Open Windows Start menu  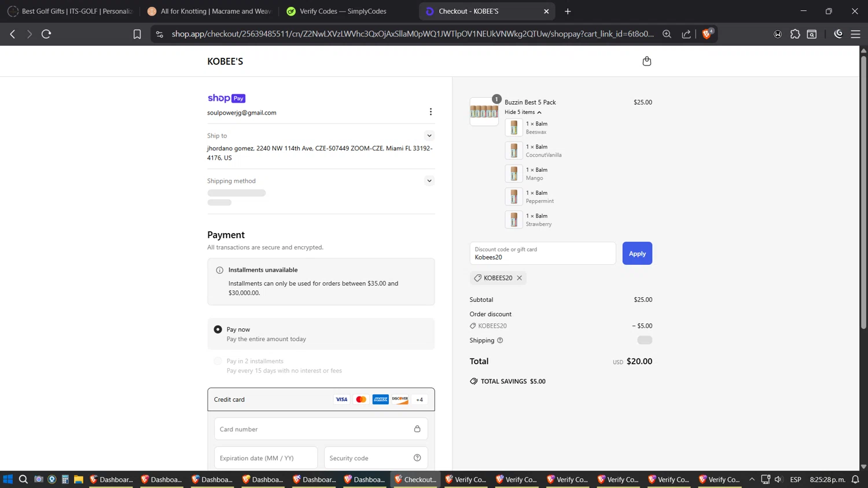[x=8, y=479]
